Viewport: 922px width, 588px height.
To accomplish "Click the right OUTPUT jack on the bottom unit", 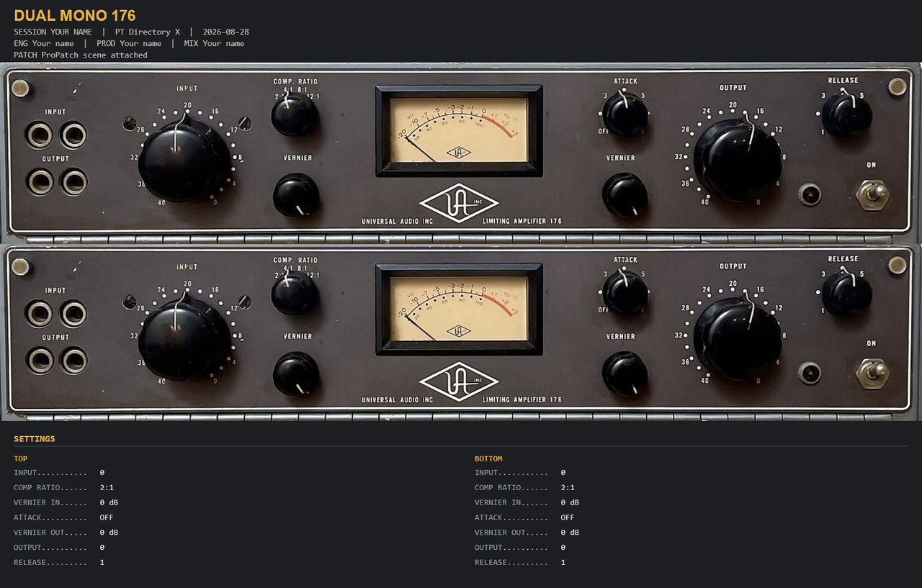I will click(x=74, y=360).
